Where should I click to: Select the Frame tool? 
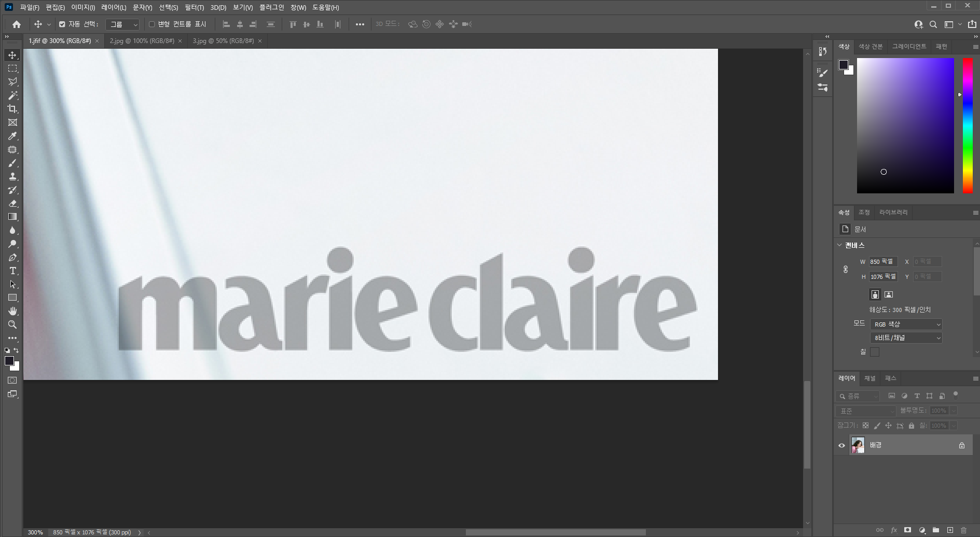point(12,122)
